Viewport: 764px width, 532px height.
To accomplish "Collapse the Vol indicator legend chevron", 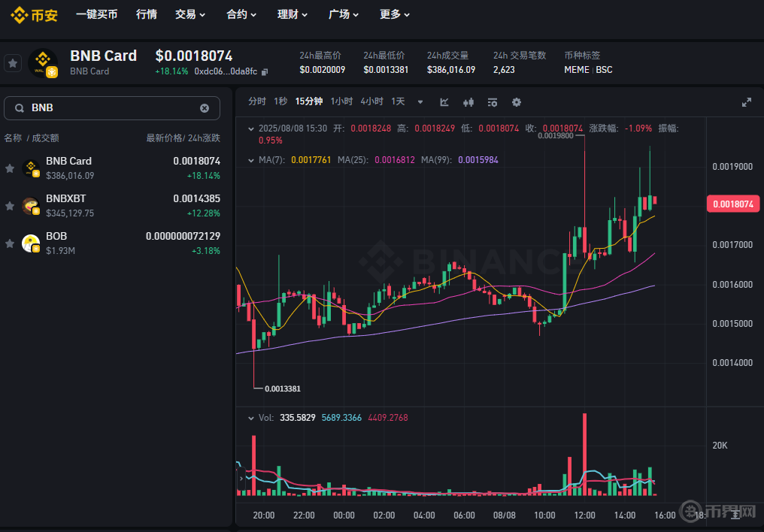I will 251,418.
